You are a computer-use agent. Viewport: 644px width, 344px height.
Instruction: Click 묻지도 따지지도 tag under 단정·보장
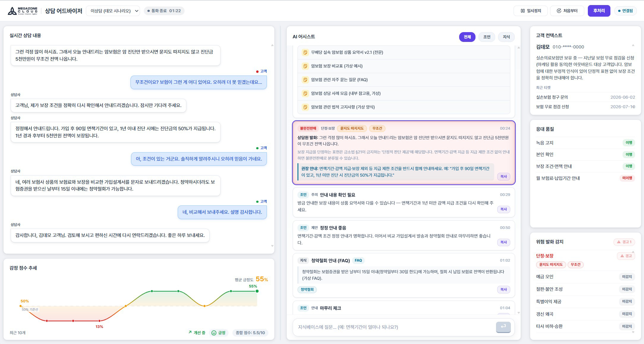click(551, 265)
